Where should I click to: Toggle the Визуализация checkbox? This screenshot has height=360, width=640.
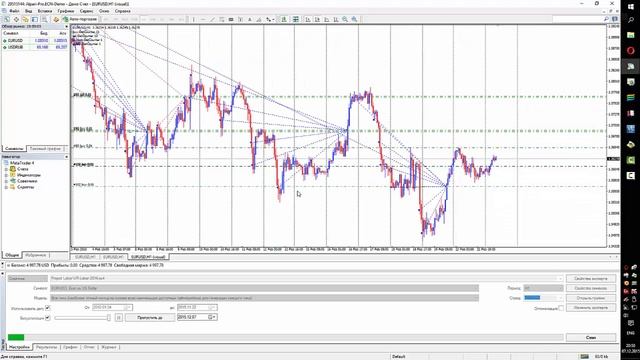(48, 318)
